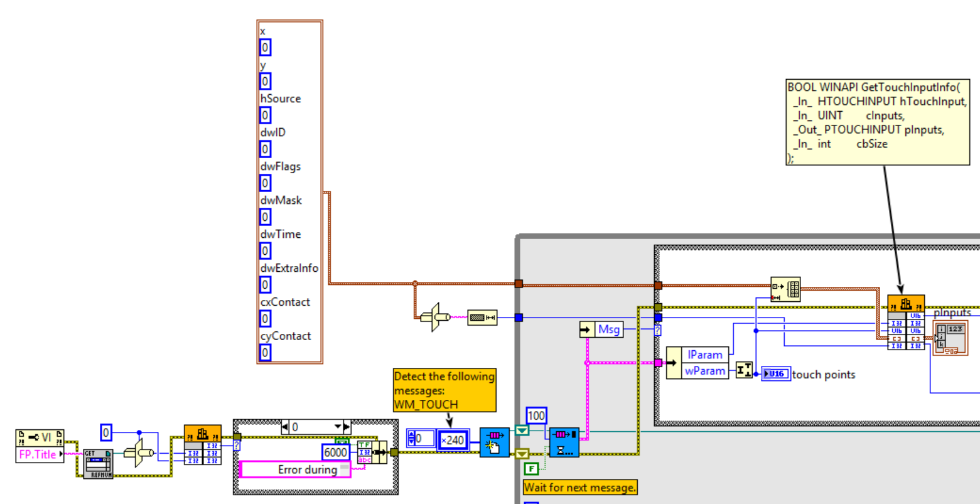This screenshot has width=980, height=504.
Task: Select the Wait for next message comment
Action: tap(580, 487)
